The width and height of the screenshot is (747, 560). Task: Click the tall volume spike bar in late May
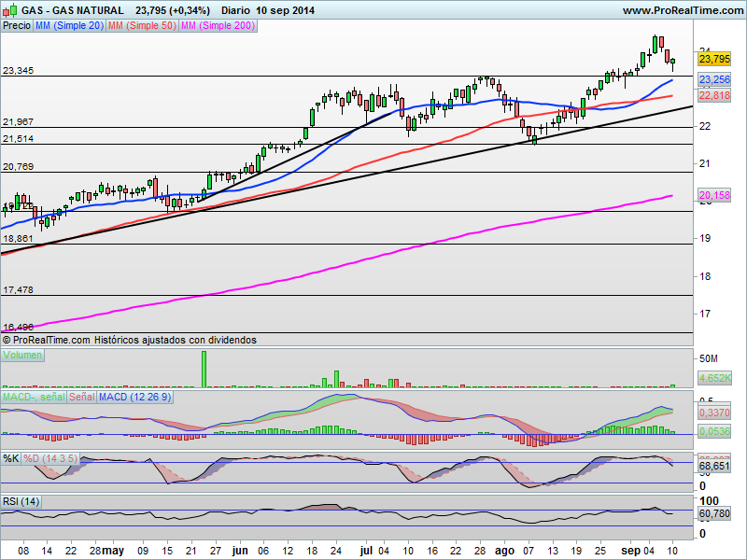tap(204, 369)
